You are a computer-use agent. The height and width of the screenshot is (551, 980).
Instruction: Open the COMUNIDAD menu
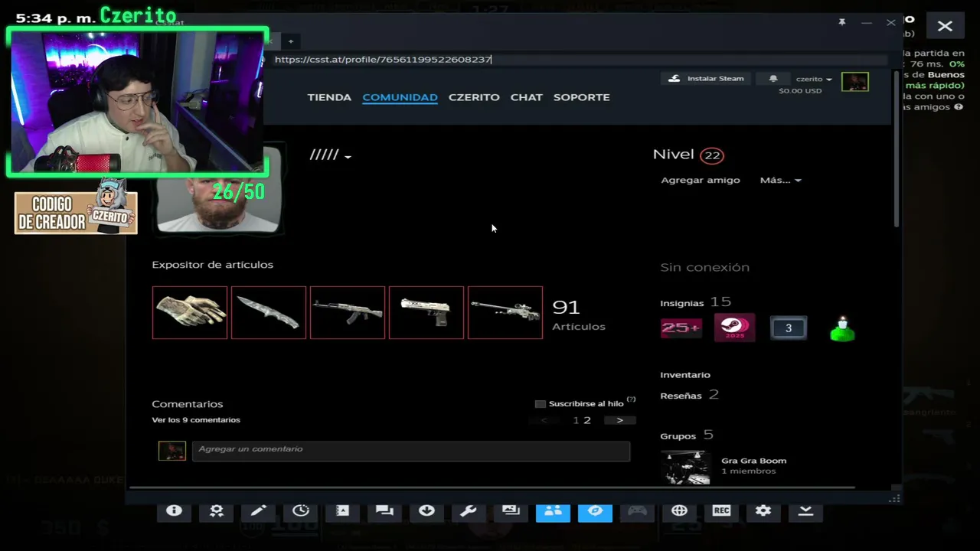pyautogui.click(x=400, y=97)
